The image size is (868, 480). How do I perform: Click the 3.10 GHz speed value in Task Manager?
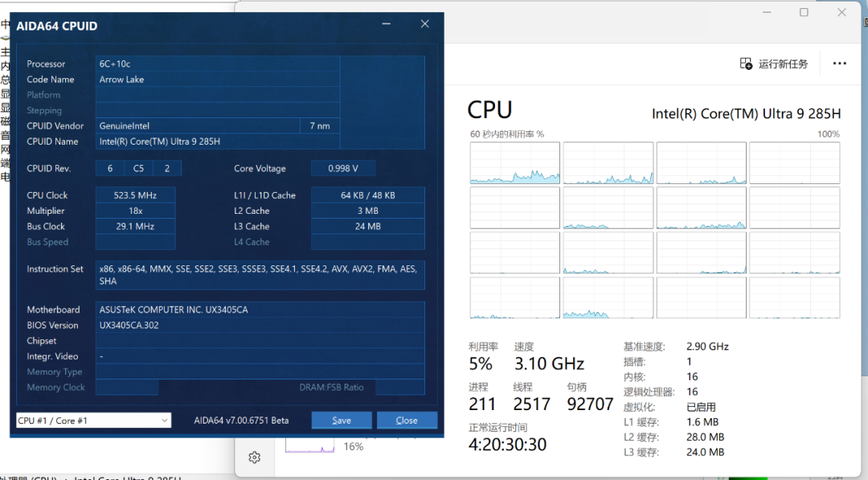(549, 363)
